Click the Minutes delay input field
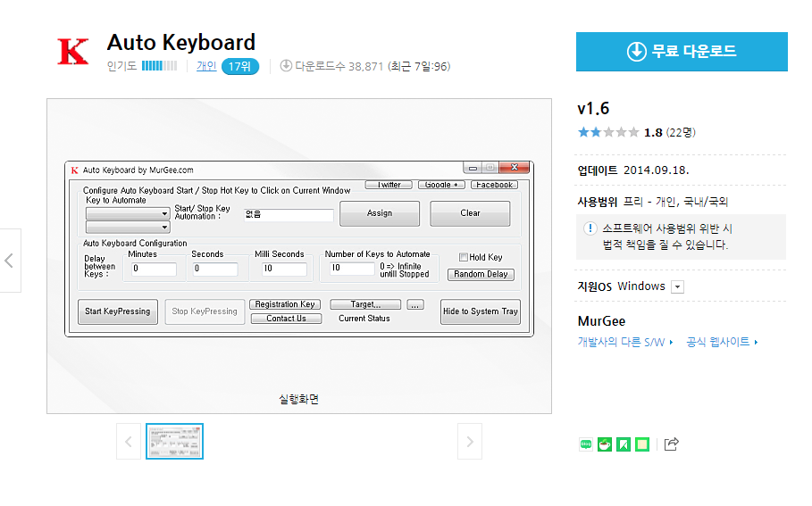812x506 pixels. point(154,269)
